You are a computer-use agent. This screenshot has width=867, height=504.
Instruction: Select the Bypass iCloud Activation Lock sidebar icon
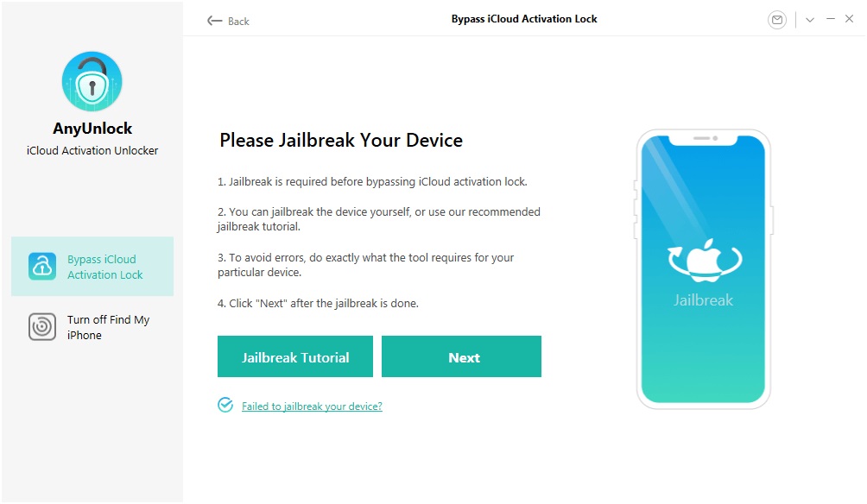point(41,266)
